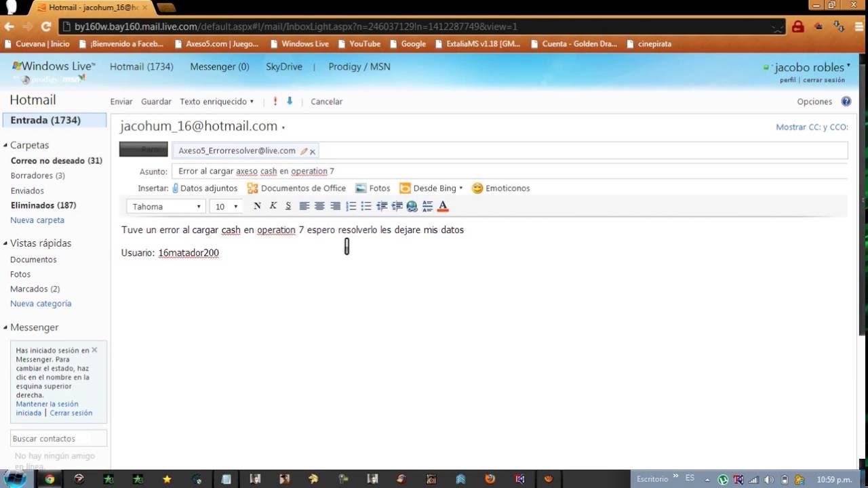This screenshot has height=488, width=868.
Task: Open Hotmail (1734) tab
Action: [x=141, y=66]
